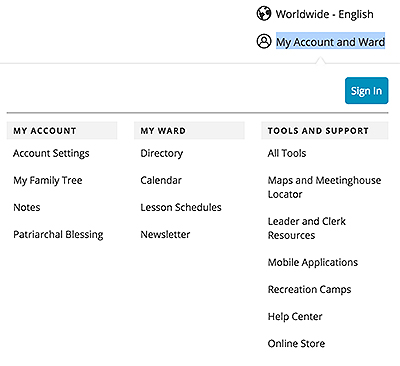The image size is (400, 366).
Task: Visit the Online Store
Action: 296,343
